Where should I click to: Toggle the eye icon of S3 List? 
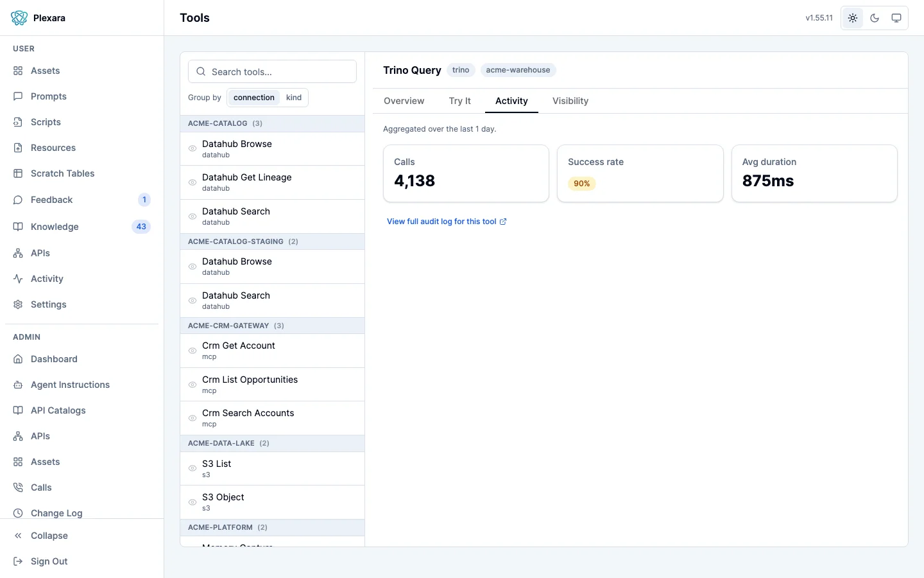point(193,468)
